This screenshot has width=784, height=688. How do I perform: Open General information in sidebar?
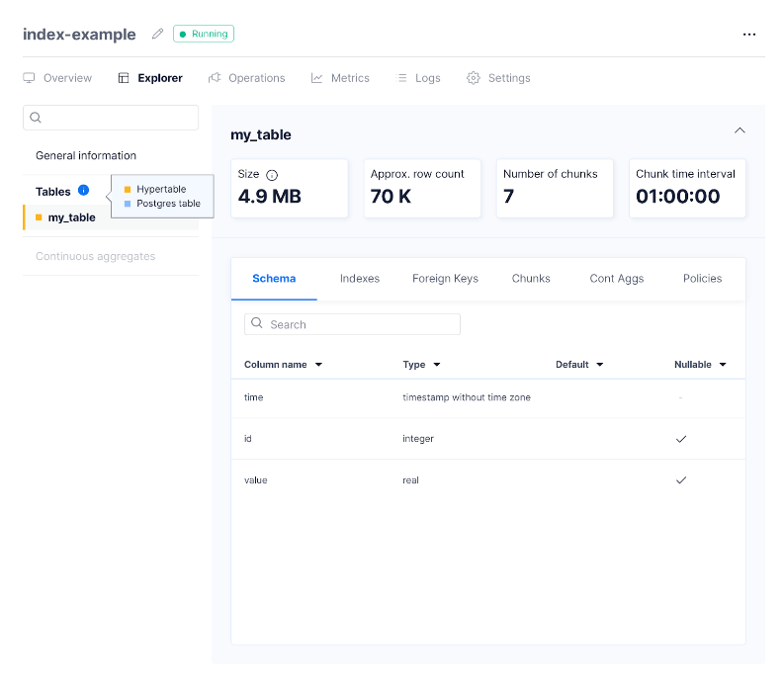tap(86, 155)
